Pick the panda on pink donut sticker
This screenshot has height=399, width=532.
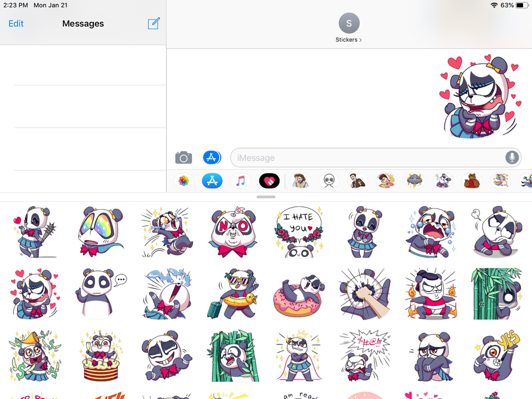[x=298, y=295]
